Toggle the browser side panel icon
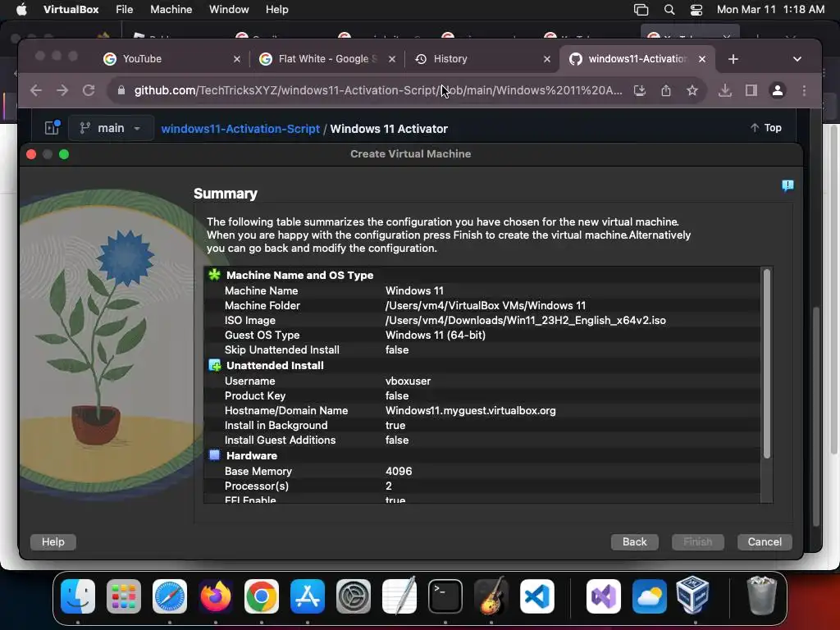 coord(751,90)
